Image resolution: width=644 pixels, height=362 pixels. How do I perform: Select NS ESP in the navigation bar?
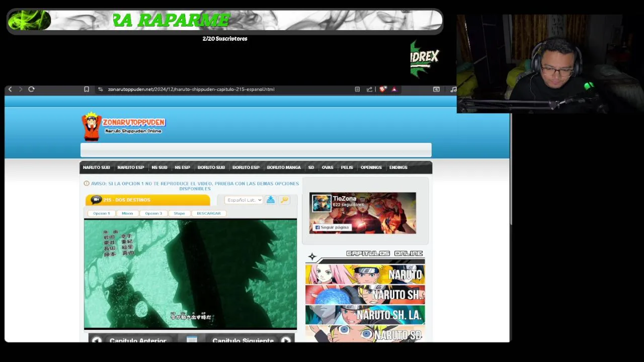[x=182, y=167]
